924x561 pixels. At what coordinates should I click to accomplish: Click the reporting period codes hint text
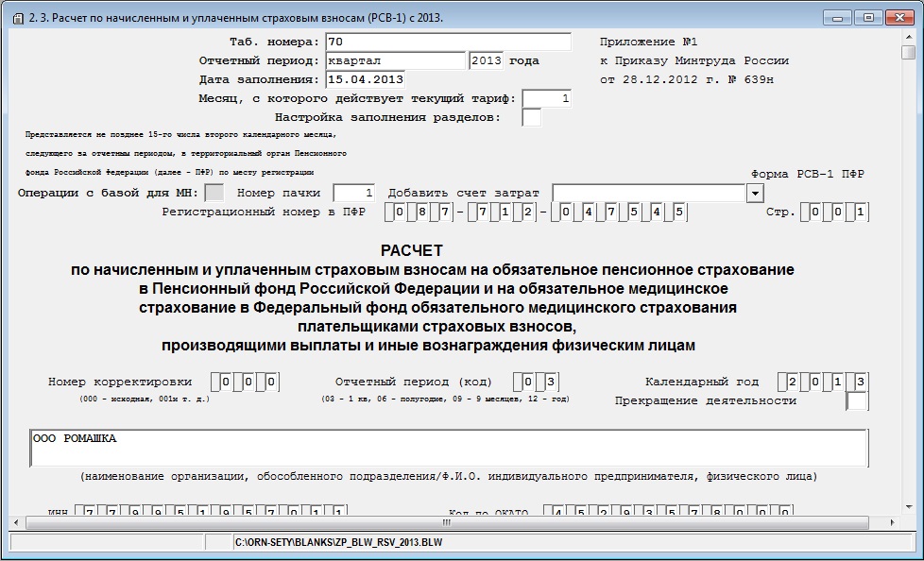pyautogui.click(x=446, y=399)
